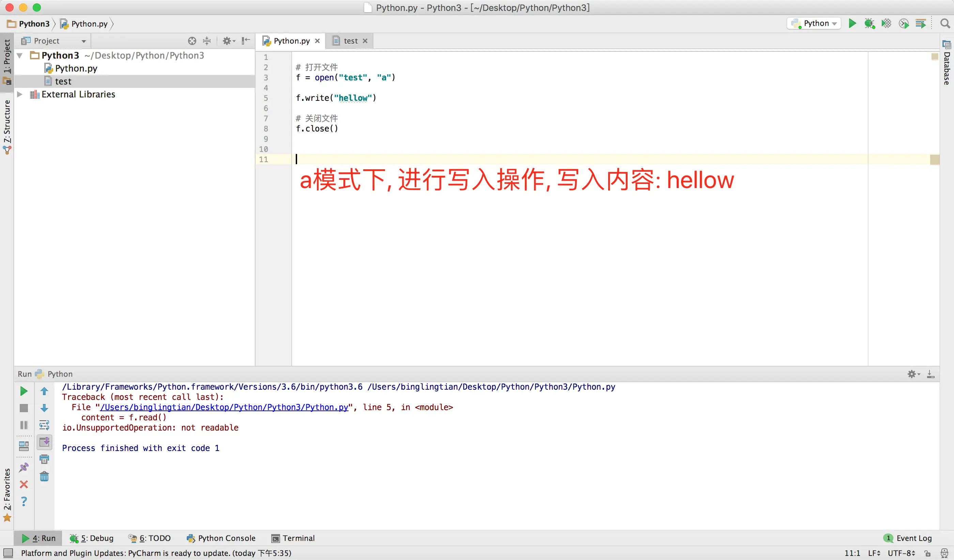Click Clear All trash icon in Run panel
Viewport: 954px width, 560px height.
44,477
